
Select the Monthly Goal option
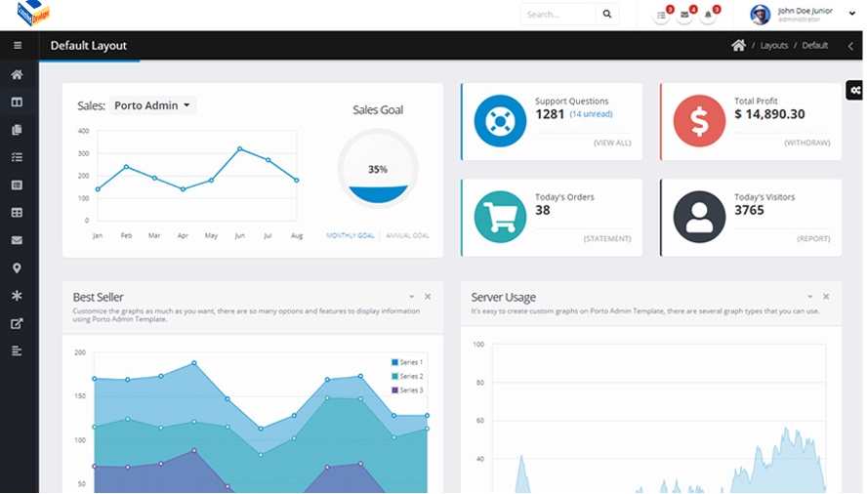[351, 235]
